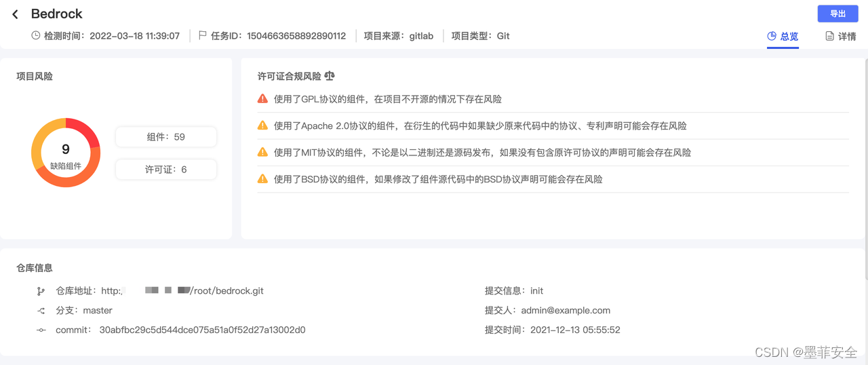
Task: Click the 项目类型：Git label
Action: tap(481, 36)
